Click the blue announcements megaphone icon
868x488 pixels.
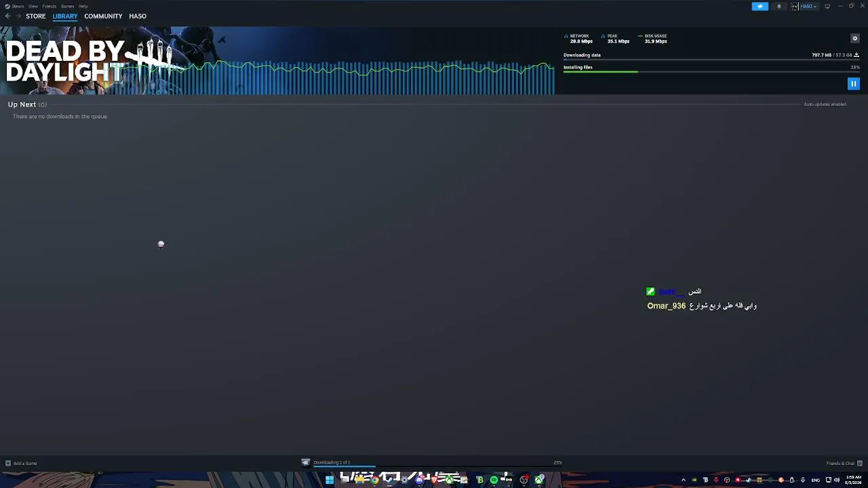(x=760, y=6)
